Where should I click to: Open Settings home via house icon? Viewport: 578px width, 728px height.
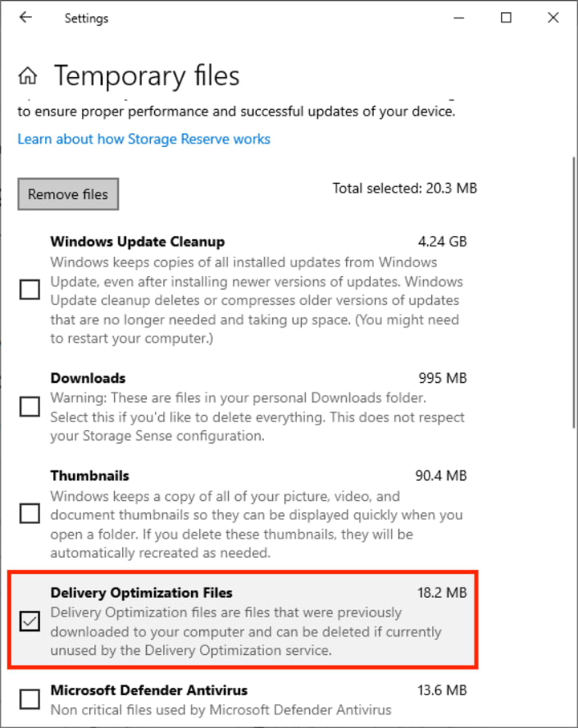pyautogui.click(x=28, y=75)
